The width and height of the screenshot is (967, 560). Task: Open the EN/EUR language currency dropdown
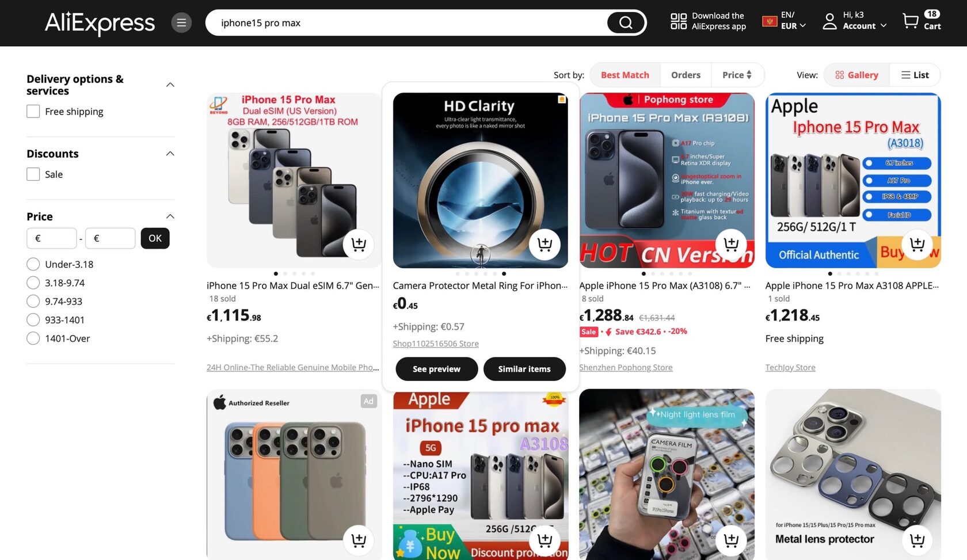point(784,21)
